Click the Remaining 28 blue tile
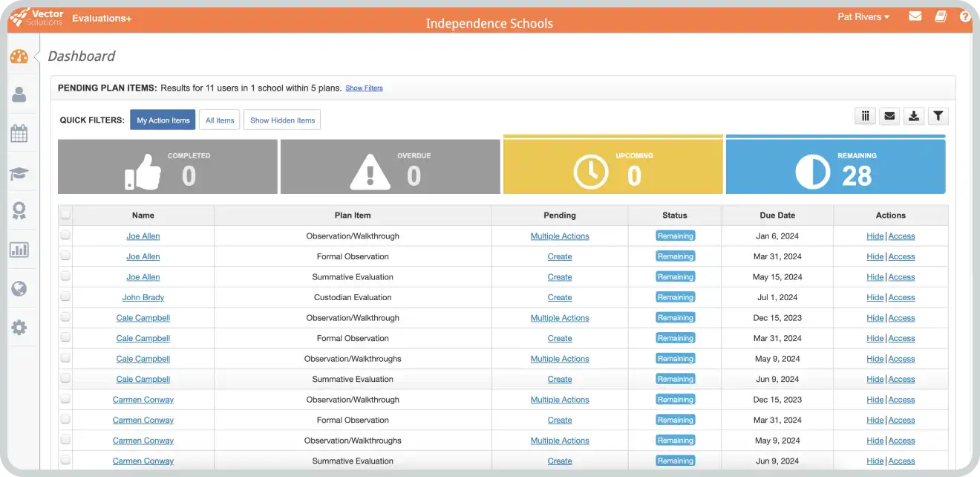The image size is (980, 477). coord(835,166)
